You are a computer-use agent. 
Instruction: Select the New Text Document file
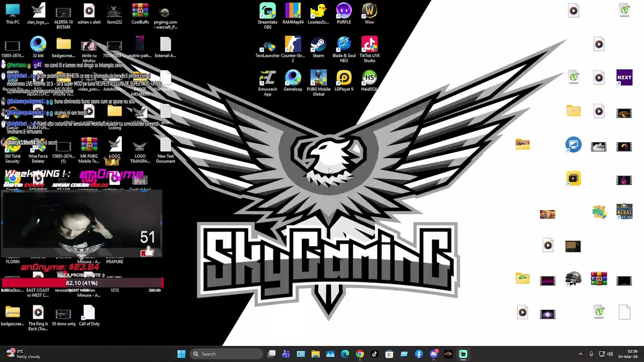(166, 150)
